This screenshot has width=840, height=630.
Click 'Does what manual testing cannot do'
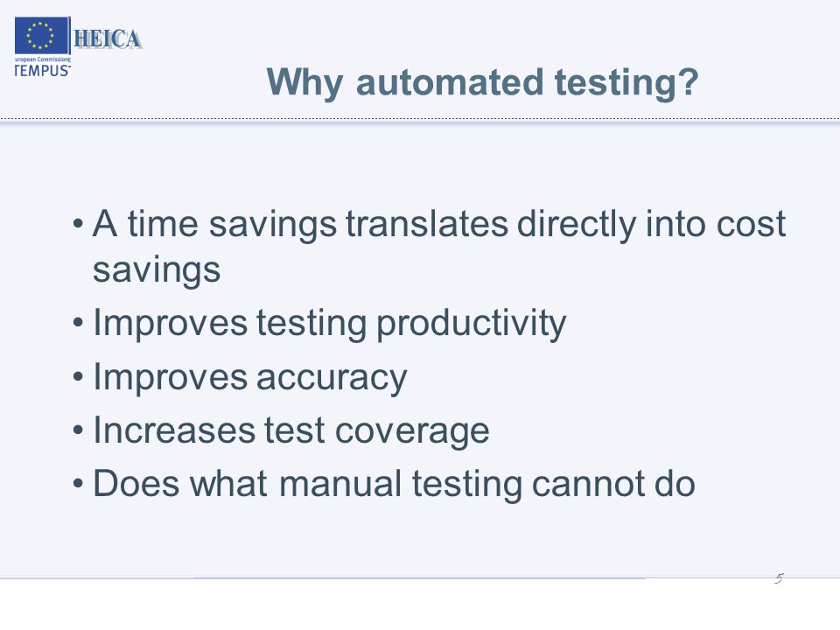pyautogui.click(x=395, y=485)
